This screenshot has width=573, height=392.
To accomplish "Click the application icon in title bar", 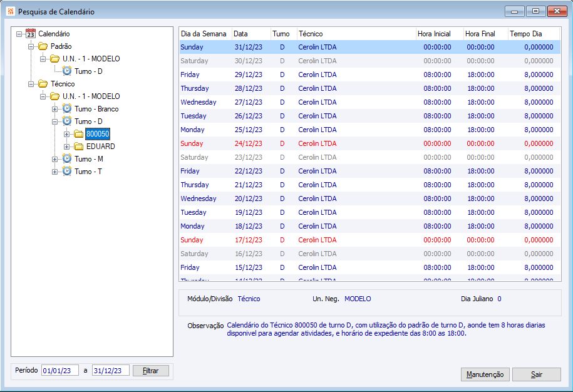I will tap(11, 12).
